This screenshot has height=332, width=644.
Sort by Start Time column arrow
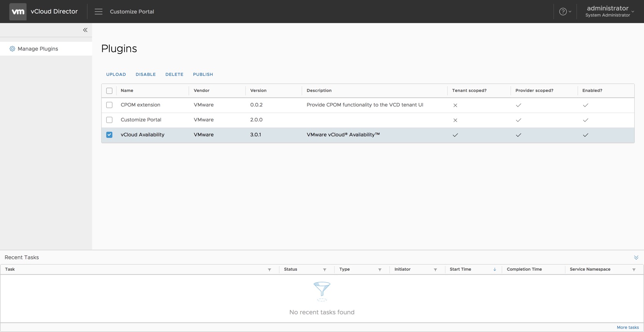pos(495,270)
